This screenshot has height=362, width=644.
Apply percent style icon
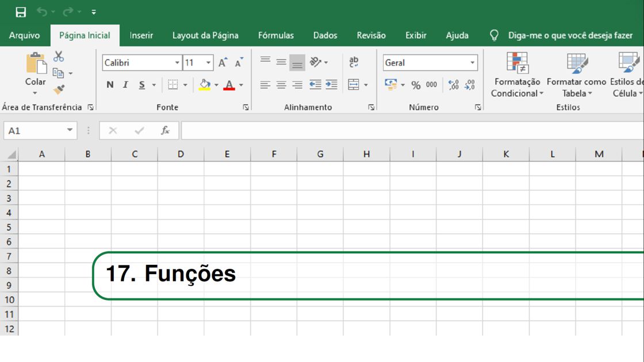[x=416, y=85]
